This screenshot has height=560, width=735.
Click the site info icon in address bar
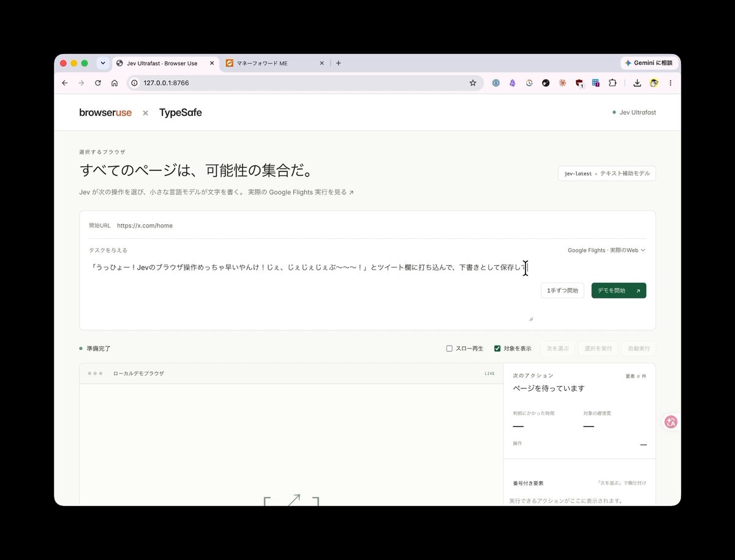click(x=135, y=83)
